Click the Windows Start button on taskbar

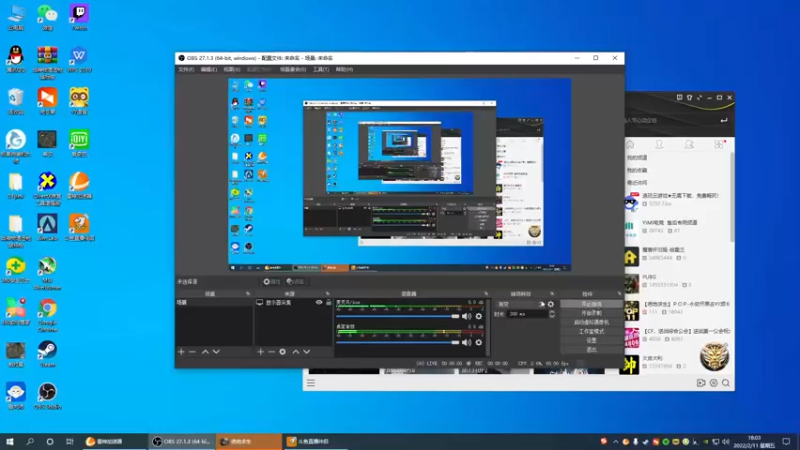point(10,441)
